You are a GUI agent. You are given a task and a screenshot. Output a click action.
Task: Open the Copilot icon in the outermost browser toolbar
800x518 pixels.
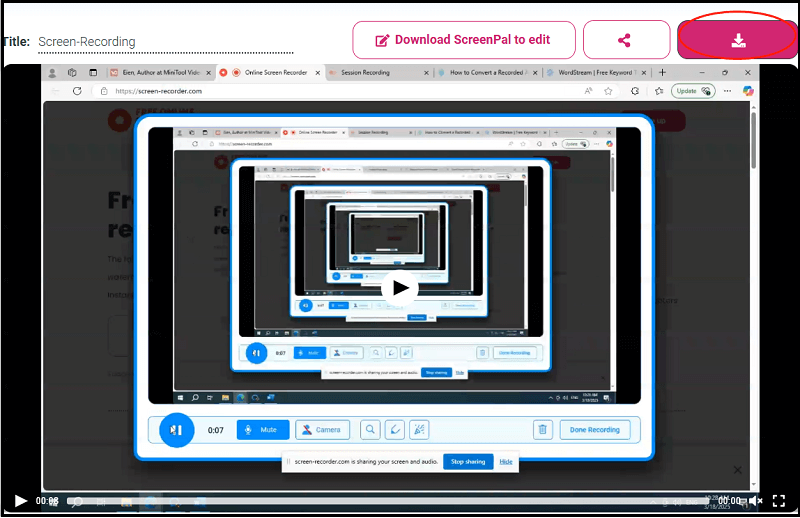tap(748, 91)
